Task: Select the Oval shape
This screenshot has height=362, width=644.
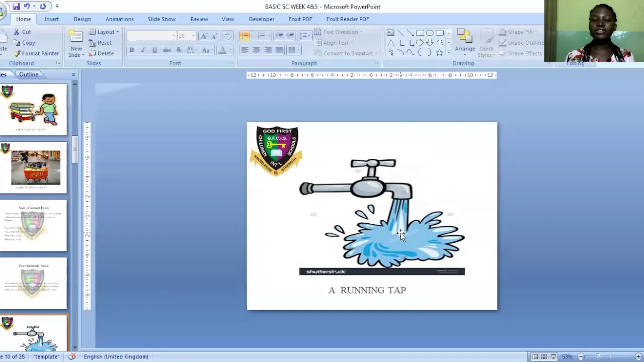Action: (430, 33)
